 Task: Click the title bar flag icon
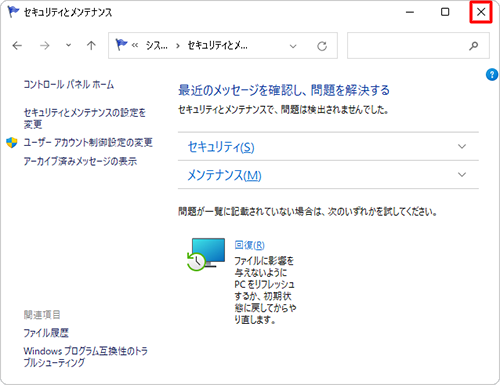[13, 12]
